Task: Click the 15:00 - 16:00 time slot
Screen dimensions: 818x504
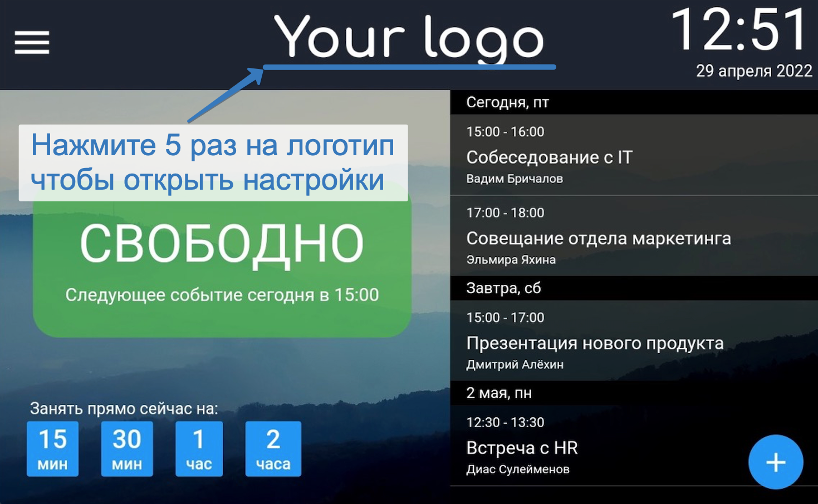Action: 505,132
